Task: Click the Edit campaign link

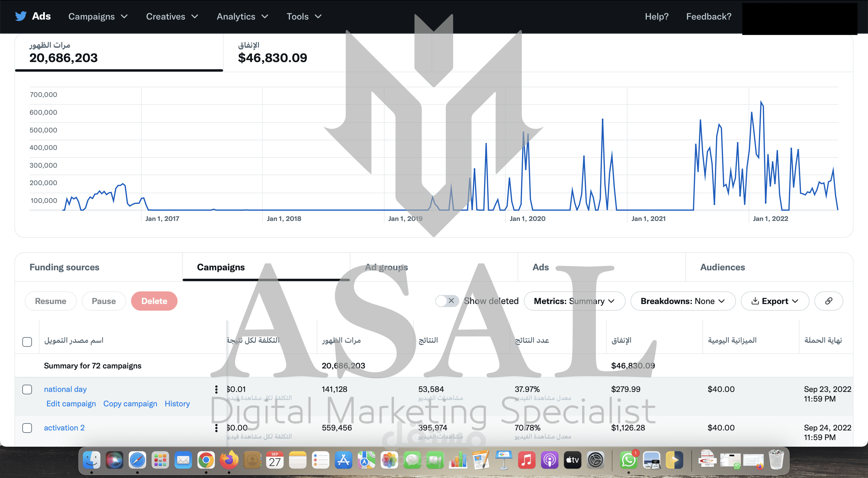Action: click(71, 404)
